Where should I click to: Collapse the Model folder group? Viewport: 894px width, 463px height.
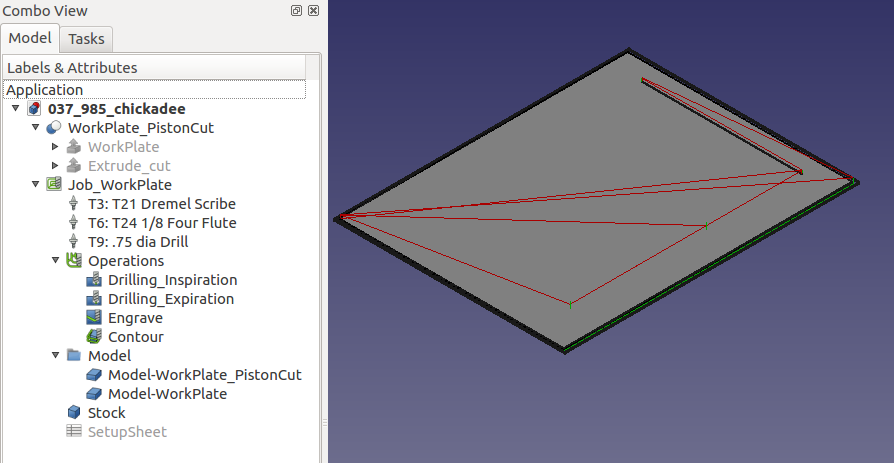coord(55,356)
